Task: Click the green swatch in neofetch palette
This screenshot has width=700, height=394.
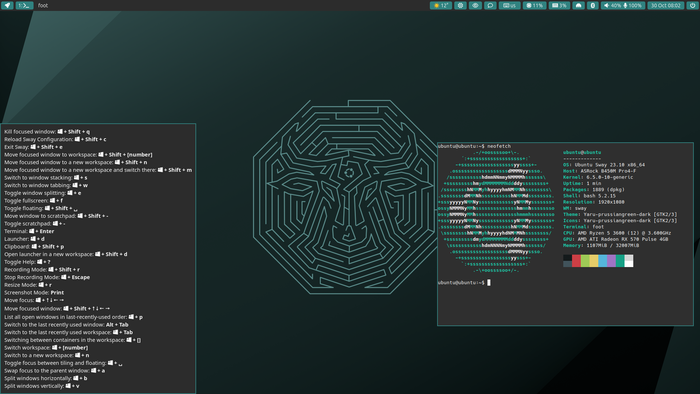Action: (x=585, y=261)
